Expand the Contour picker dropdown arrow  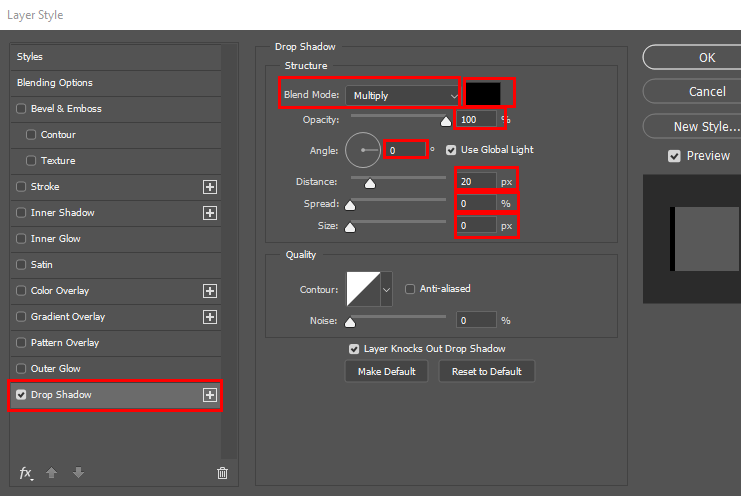tap(387, 290)
